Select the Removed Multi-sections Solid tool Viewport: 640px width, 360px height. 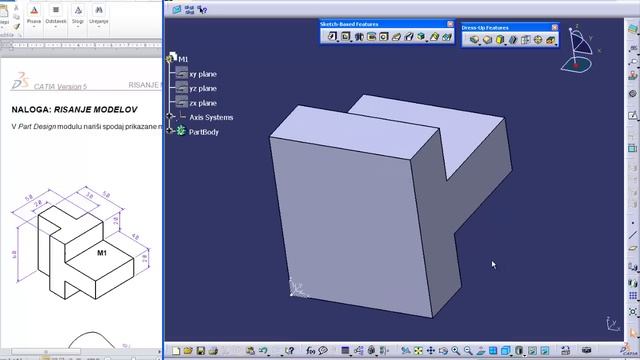coord(447,37)
